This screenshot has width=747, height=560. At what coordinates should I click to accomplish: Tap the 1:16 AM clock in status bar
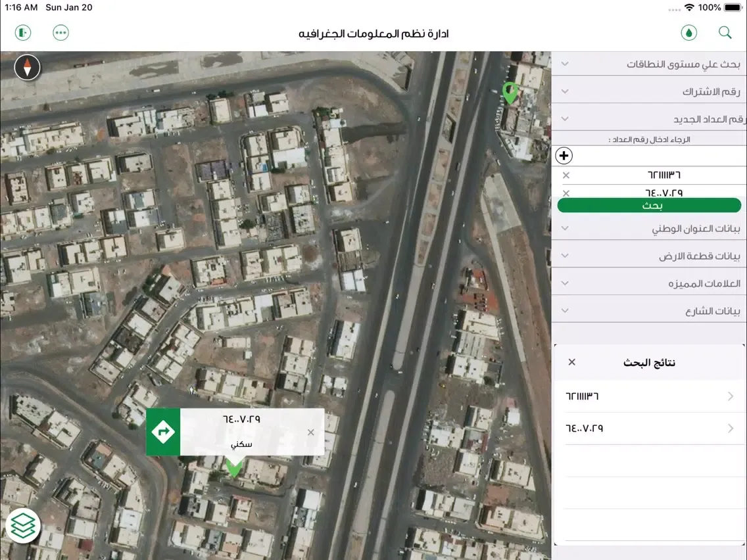tap(21, 8)
